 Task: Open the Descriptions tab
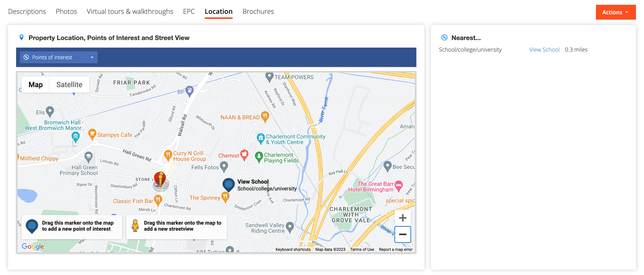tap(27, 12)
